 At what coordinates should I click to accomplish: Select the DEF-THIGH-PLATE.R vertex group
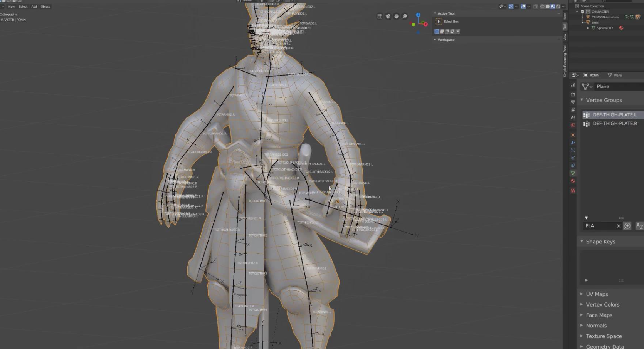(614, 124)
